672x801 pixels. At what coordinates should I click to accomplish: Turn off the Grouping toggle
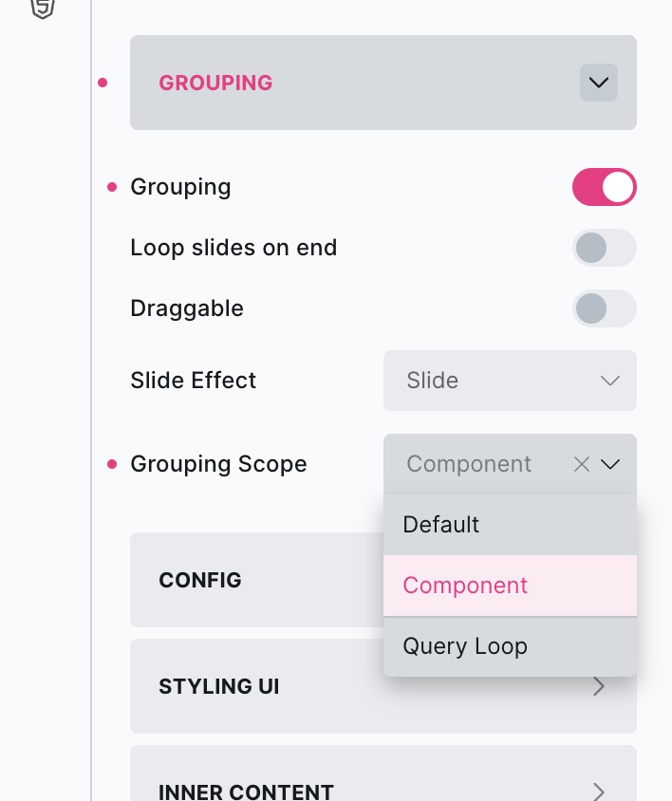pyautogui.click(x=604, y=187)
